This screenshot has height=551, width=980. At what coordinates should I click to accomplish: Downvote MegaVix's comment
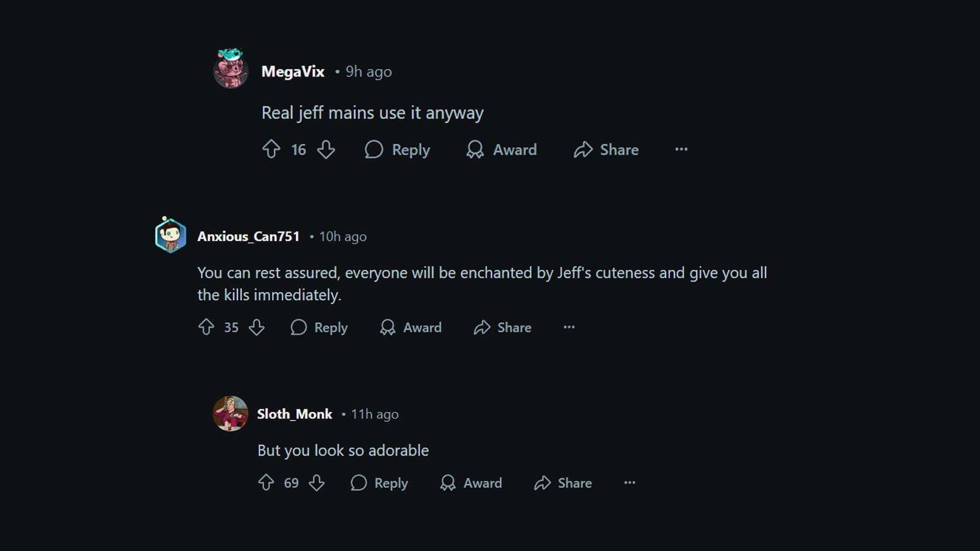pos(326,149)
